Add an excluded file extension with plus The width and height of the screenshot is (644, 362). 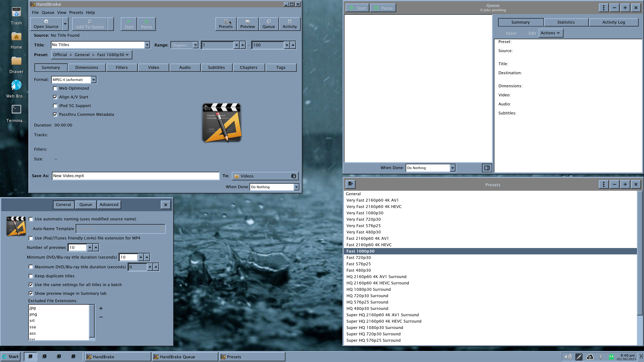click(x=101, y=308)
